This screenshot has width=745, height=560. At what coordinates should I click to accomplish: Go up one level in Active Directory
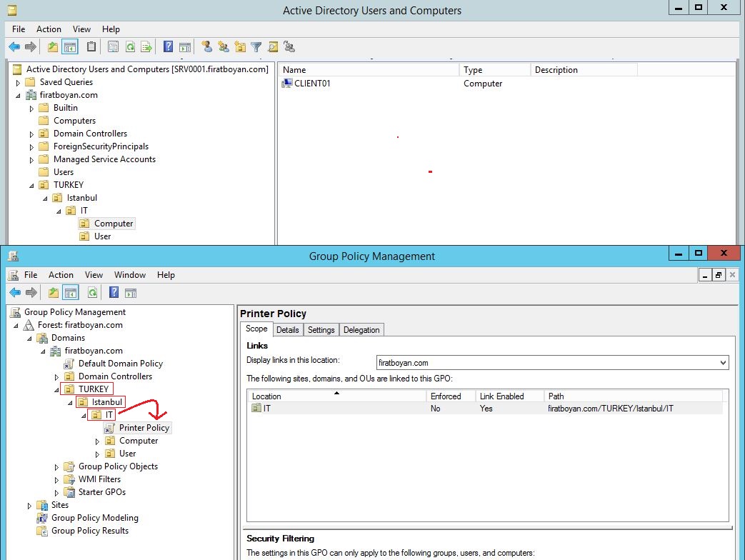(x=53, y=47)
